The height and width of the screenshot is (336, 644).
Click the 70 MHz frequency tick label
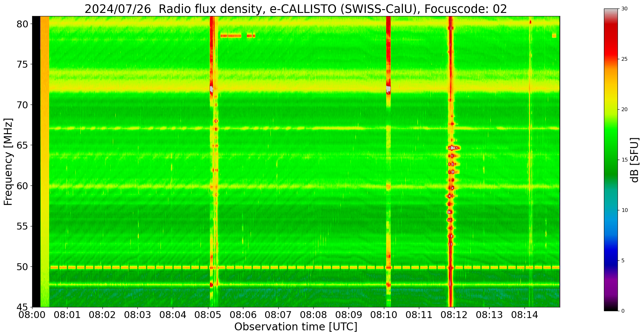(22, 105)
